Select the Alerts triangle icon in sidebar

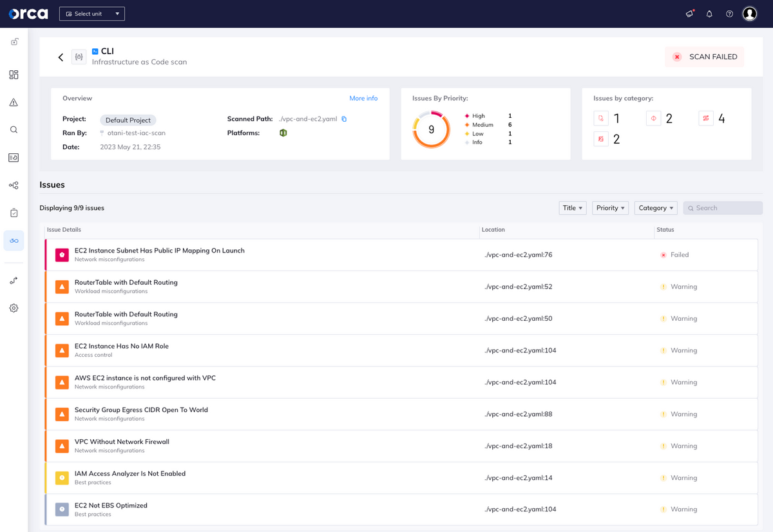click(x=13, y=102)
